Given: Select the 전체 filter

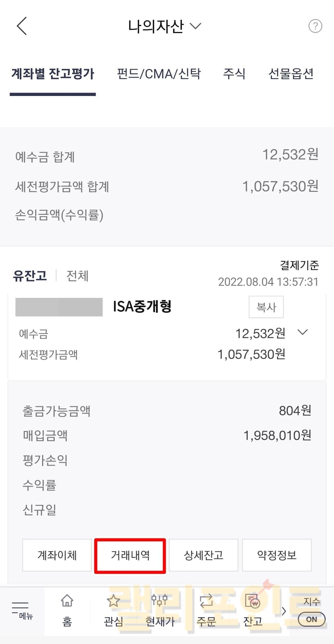Looking at the screenshot, I should tap(77, 276).
